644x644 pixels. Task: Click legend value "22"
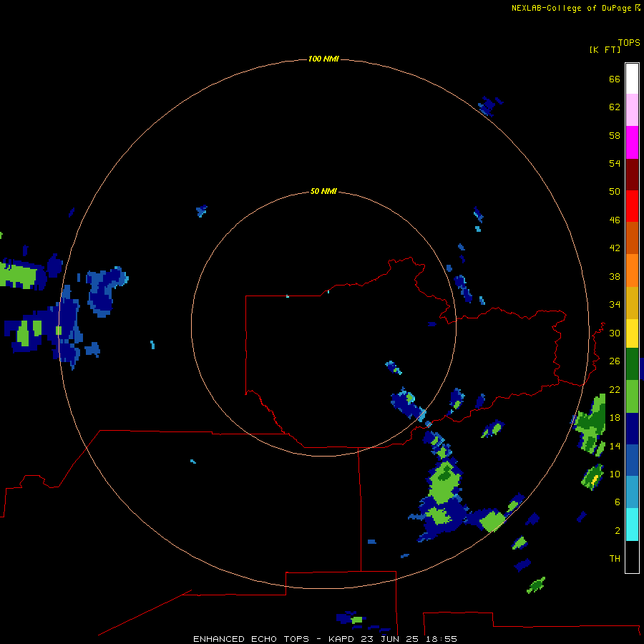point(615,389)
